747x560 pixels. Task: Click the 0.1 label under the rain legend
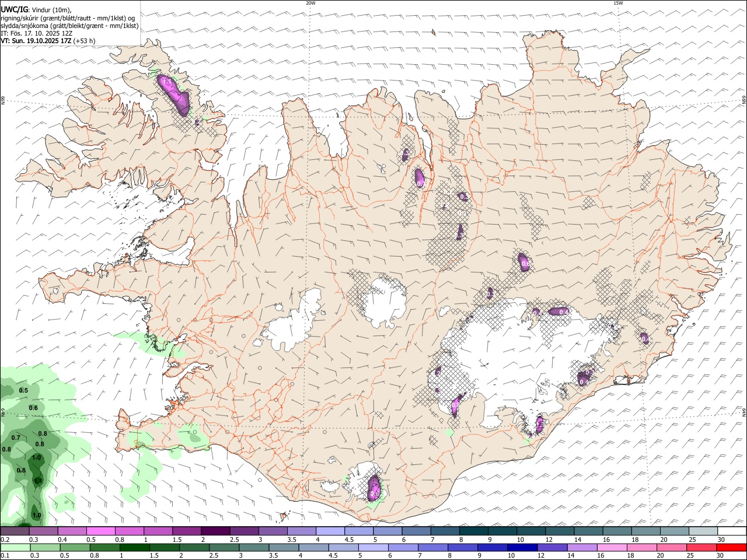[x=5, y=556]
